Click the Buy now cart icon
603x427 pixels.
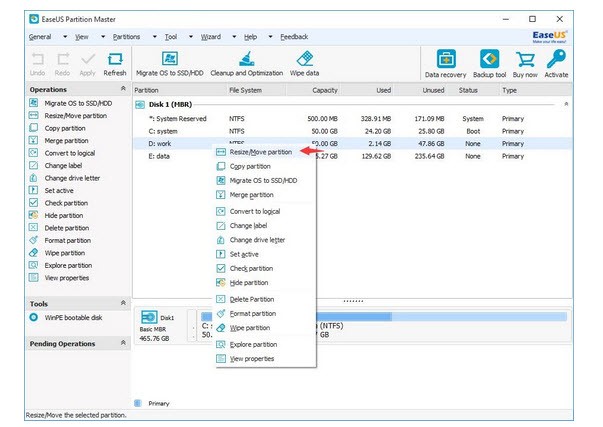(525, 59)
